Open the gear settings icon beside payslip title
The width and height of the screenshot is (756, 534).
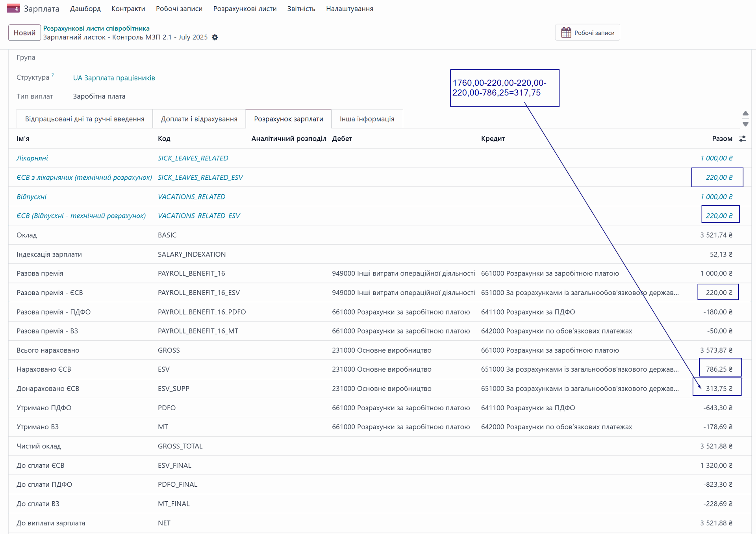pyautogui.click(x=215, y=37)
